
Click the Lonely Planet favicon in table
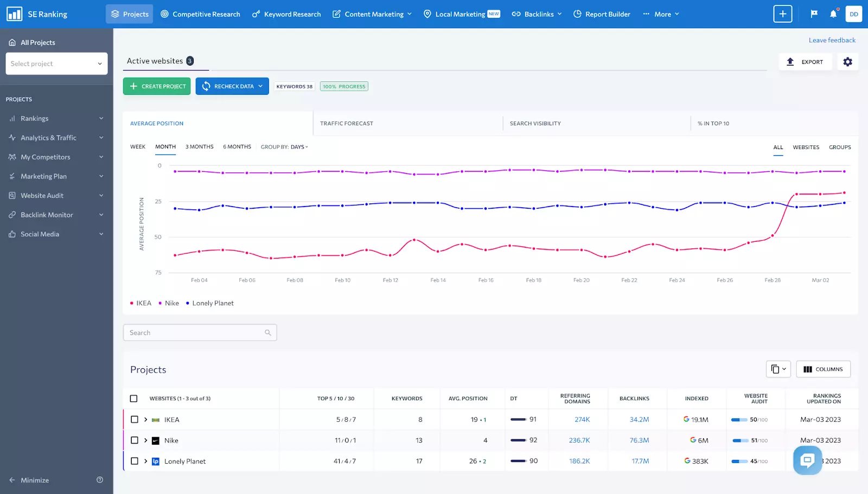156,461
